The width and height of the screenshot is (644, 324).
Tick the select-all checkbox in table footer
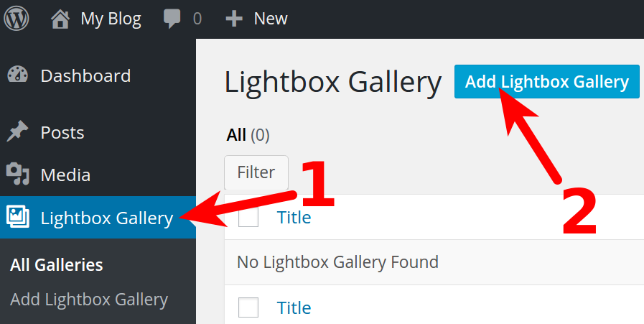248,307
